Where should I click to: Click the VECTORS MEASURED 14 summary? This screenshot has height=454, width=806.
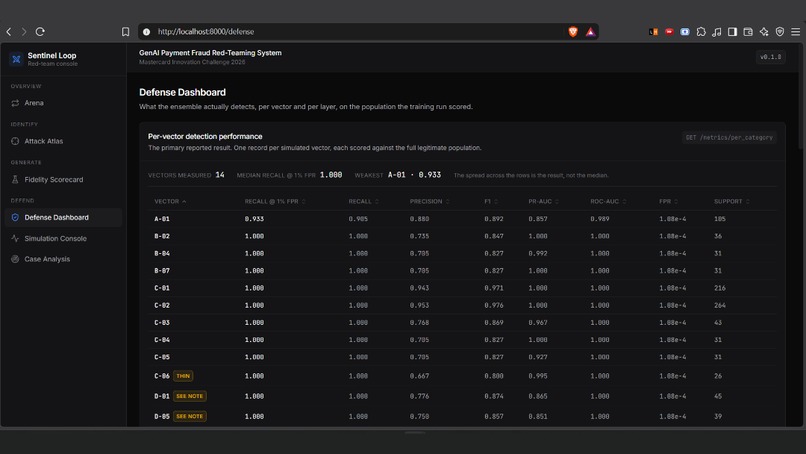[186, 175]
